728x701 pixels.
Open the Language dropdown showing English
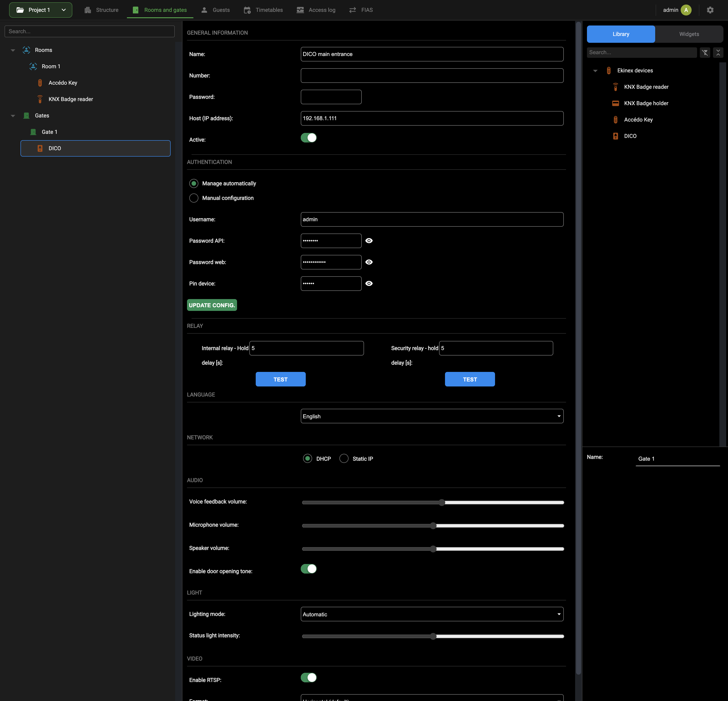pyautogui.click(x=432, y=416)
